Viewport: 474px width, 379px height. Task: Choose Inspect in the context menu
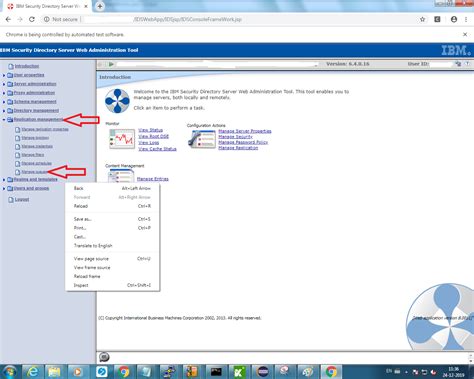[x=112, y=285]
